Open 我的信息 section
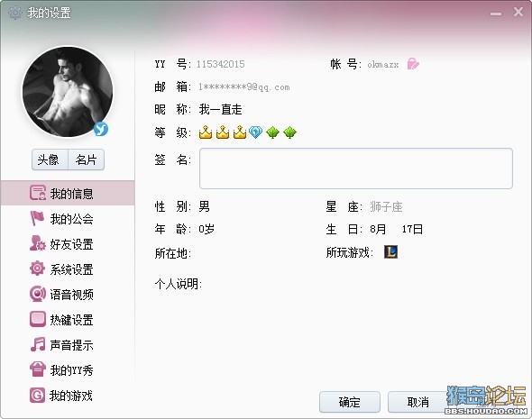 click(68, 193)
